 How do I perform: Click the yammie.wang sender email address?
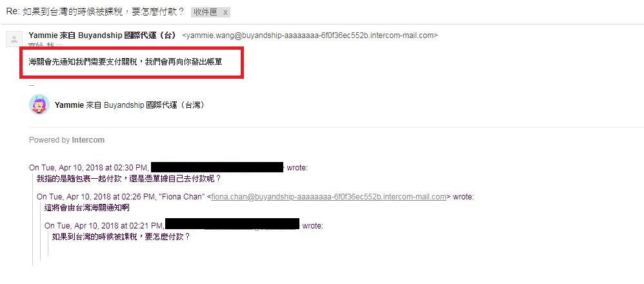tap(310, 35)
